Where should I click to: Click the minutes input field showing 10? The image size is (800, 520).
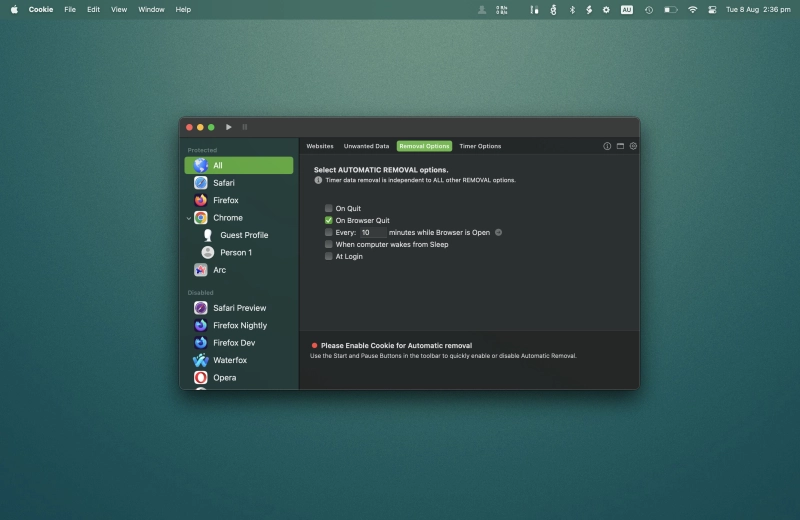tap(373, 232)
